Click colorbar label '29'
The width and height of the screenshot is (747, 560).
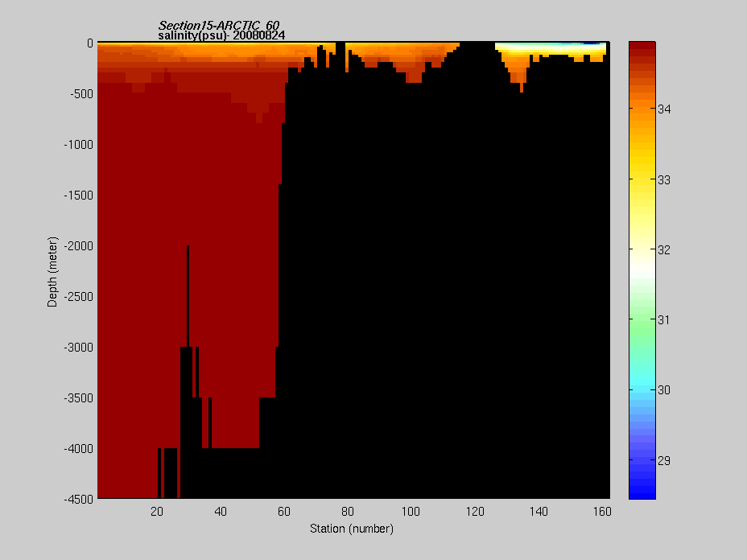point(664,461)
